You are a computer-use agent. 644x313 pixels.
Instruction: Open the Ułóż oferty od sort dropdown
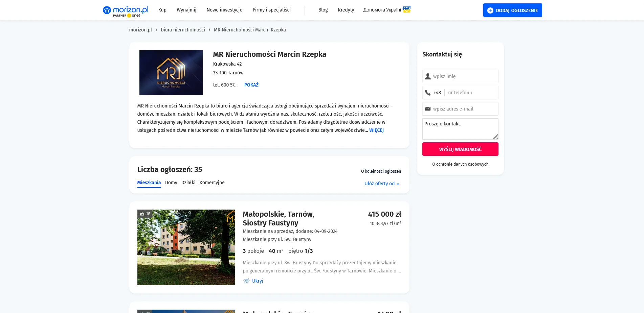pos(382,184)
